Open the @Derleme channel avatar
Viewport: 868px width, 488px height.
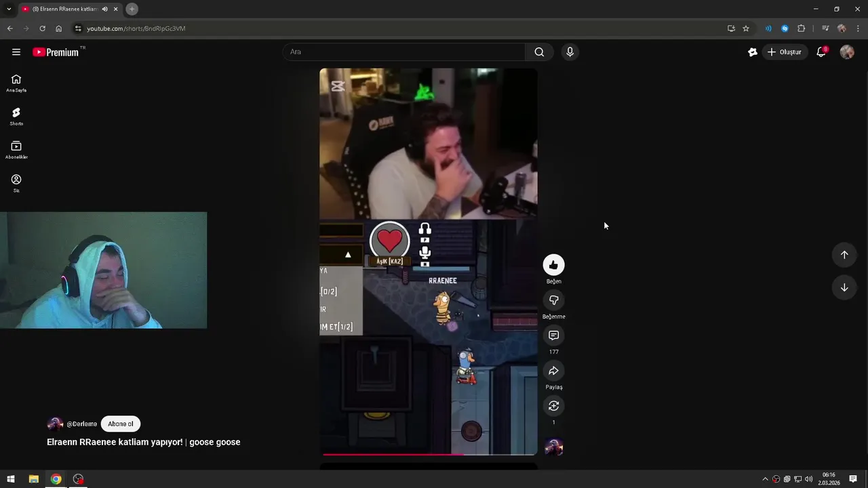55,424
